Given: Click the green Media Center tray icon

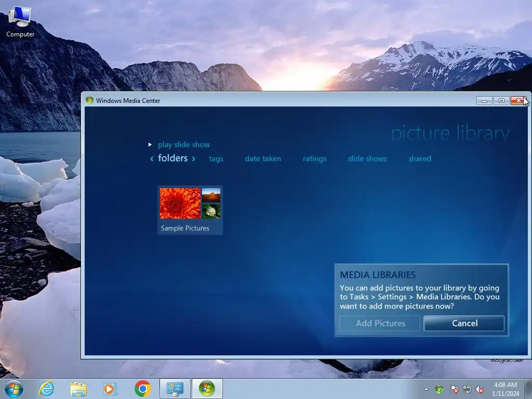Looking at the screenshot, I should pyautogui.click(x=439, y=389).
